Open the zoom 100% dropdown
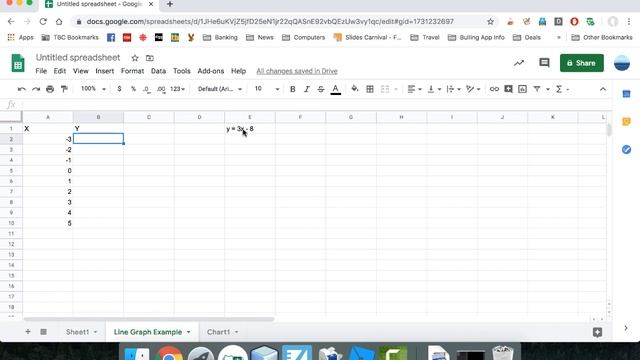 pos(93,89)
